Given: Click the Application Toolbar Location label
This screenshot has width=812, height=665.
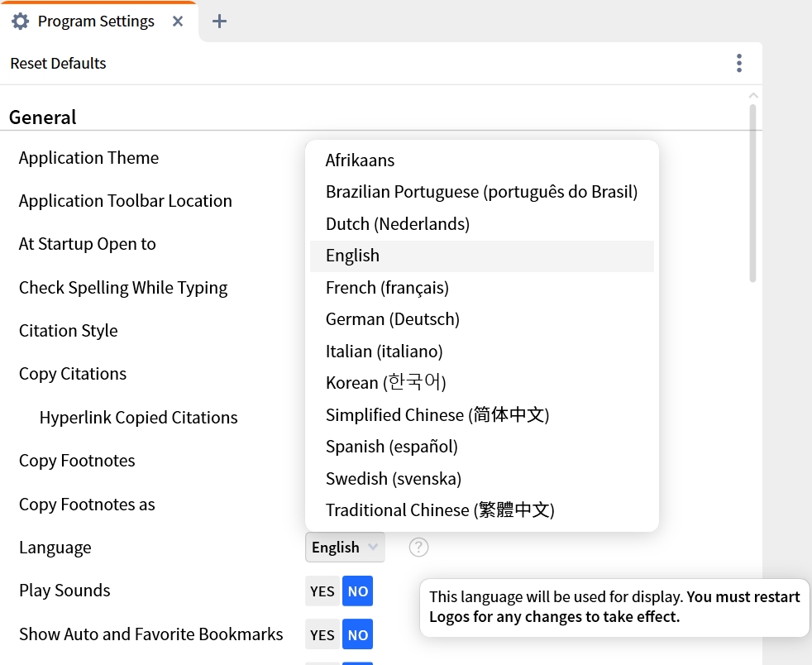Looking at the screenshot, I should pos(126,201).
